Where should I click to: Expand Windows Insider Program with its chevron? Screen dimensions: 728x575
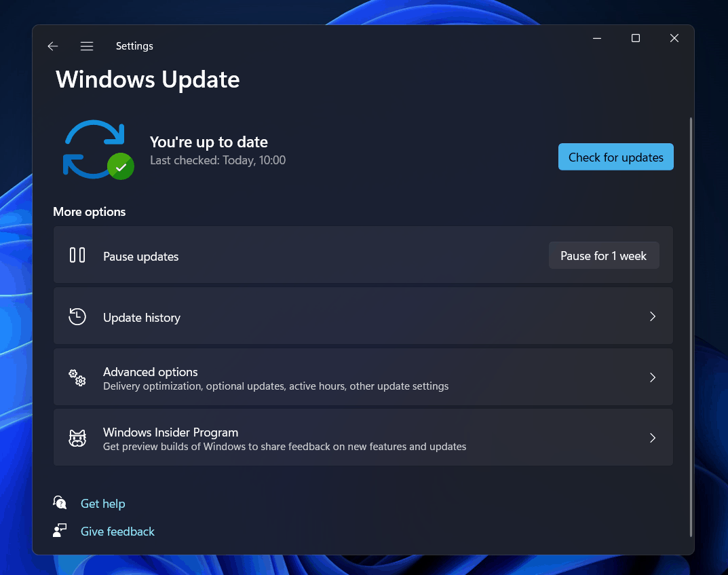click(652, 438)
